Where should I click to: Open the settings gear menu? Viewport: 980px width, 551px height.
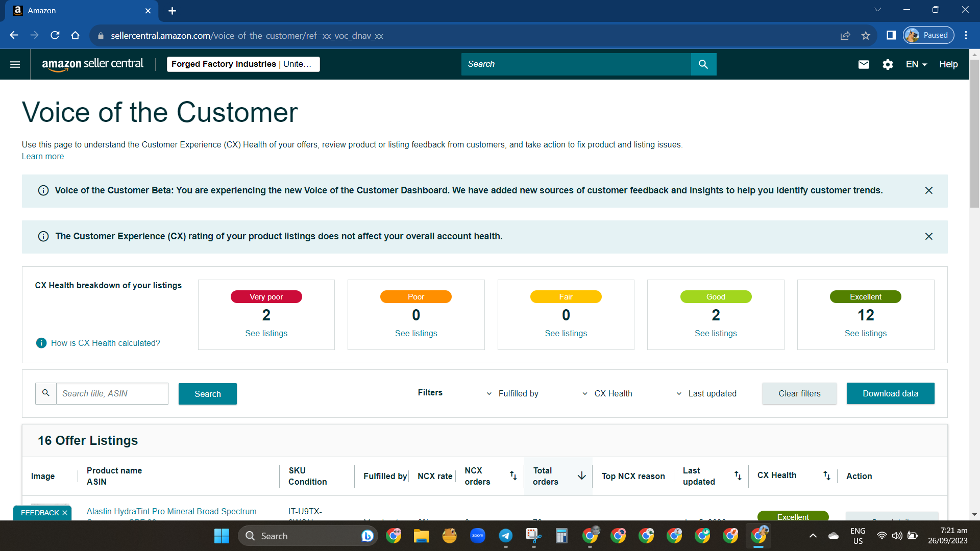click(x=888, y=64)
